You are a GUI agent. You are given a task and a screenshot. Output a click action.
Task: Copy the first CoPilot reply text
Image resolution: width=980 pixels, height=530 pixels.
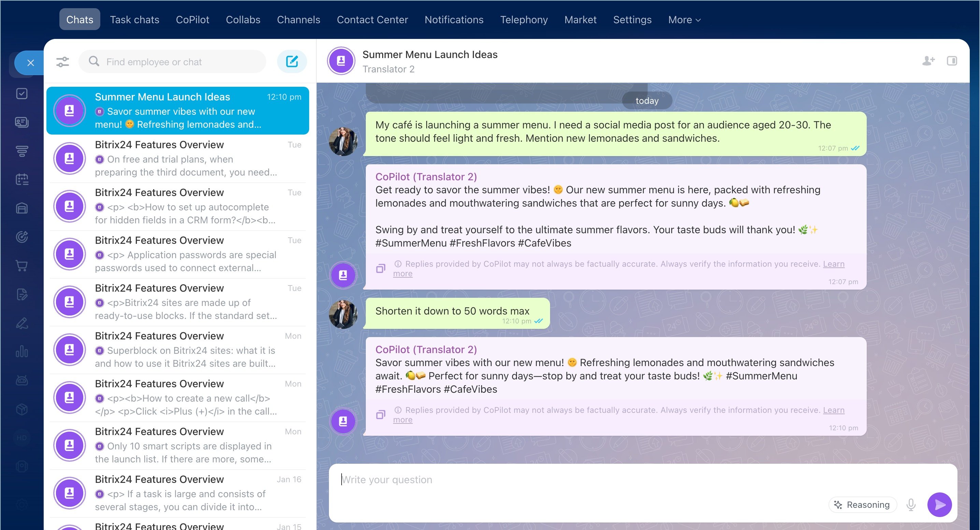tap(380, 268)
